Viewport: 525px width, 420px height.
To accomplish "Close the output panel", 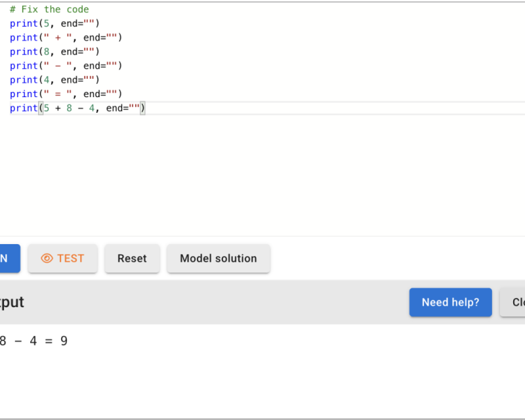I will point(516,302).
